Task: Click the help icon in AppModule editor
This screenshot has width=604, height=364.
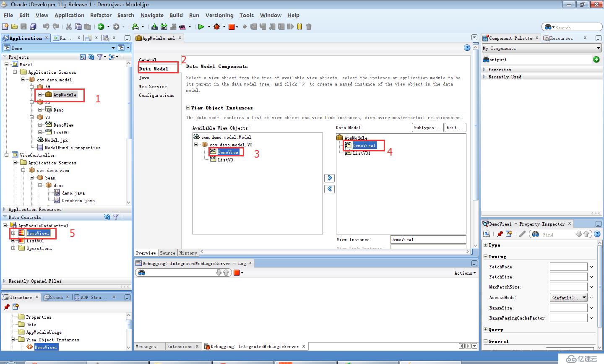Action: (x=467, y=48)
